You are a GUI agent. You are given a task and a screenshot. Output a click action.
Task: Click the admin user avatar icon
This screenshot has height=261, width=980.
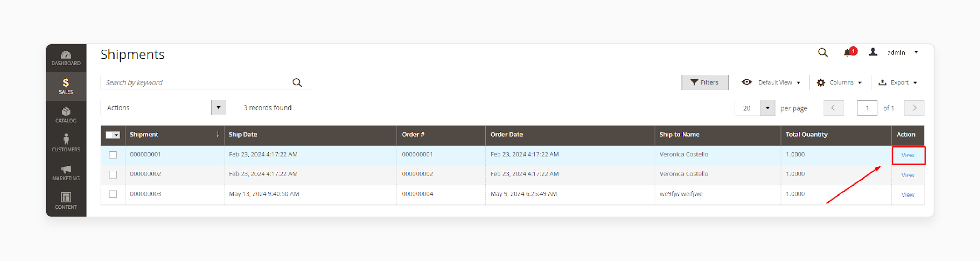coord(873,52)
